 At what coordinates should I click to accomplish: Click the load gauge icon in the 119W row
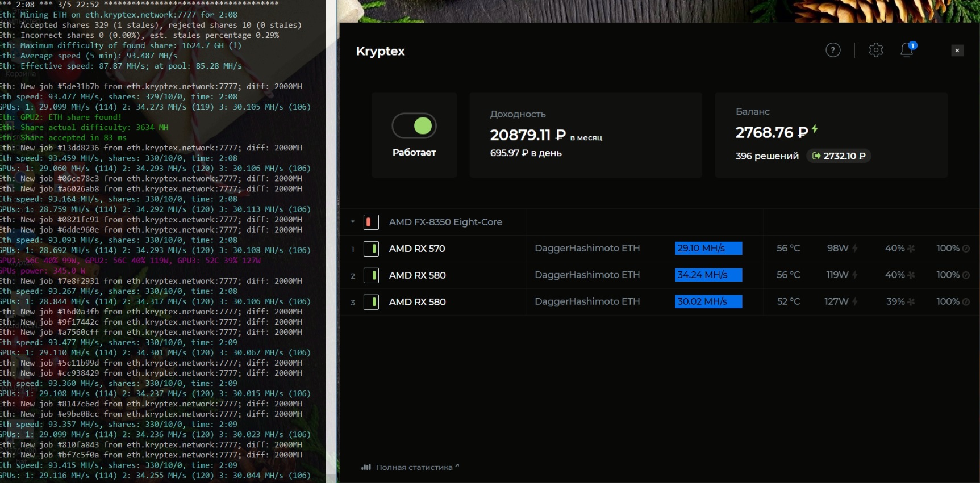pyautogui.click(x=966, y=275)
